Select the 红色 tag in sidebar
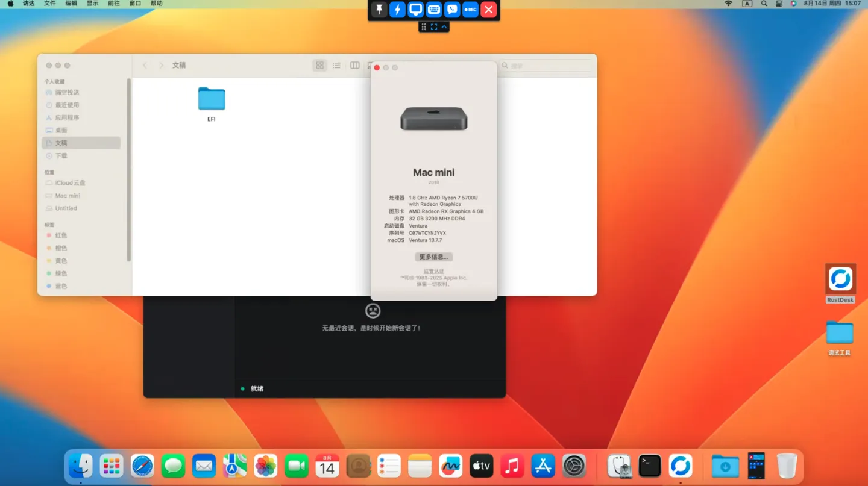Image resolution: width=868 pixels, height=486 pixels. (x=61, y=235)
